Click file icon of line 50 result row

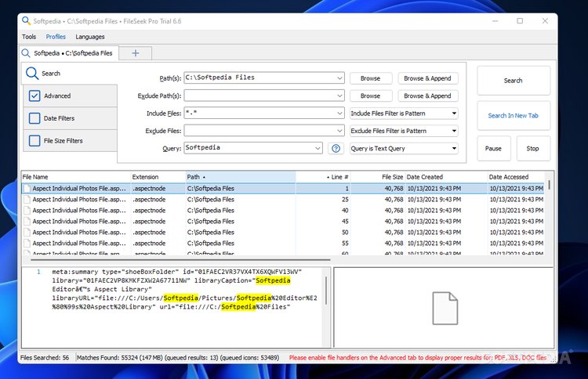tap(27, 233)
